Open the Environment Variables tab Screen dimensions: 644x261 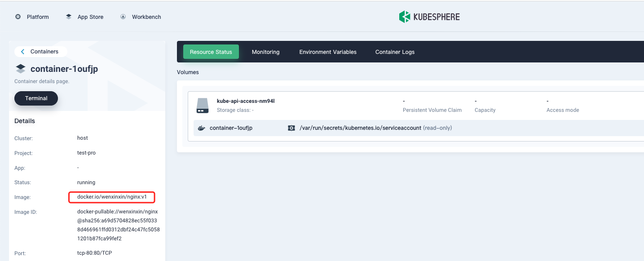[328, 52]
